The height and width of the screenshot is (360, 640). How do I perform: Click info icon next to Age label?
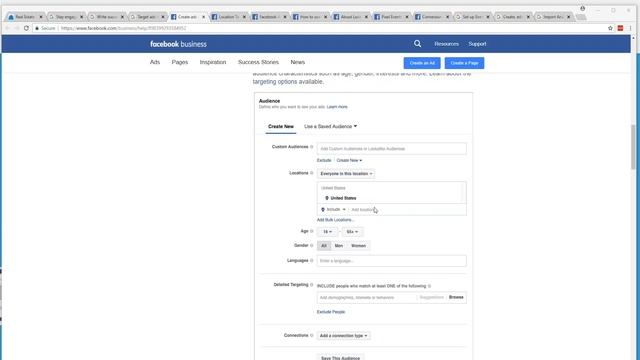pyautogui.click(x=312, y=231)
